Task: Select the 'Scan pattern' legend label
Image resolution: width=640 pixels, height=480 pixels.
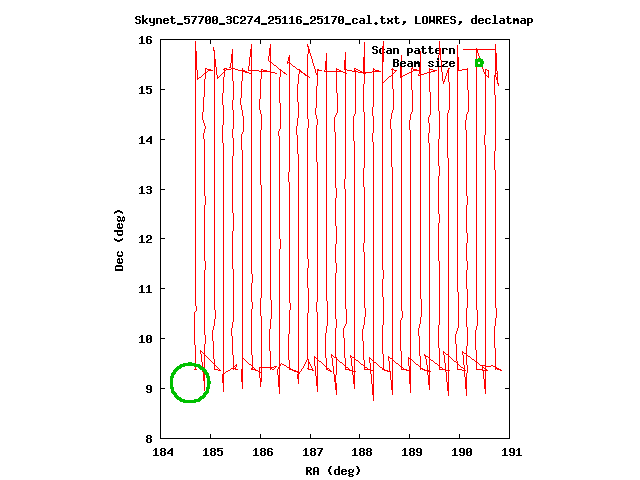Action: coord(413,50)
